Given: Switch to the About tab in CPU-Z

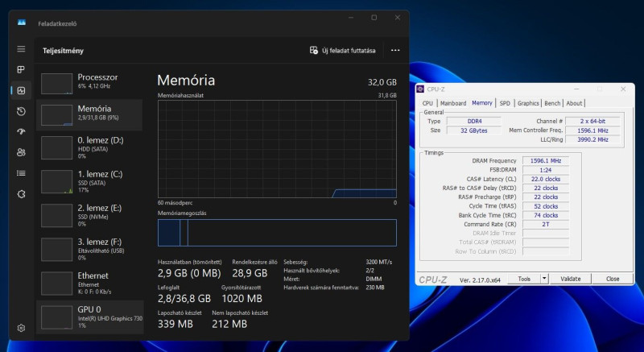Looking at the screenshot, I should click(574, 103).
